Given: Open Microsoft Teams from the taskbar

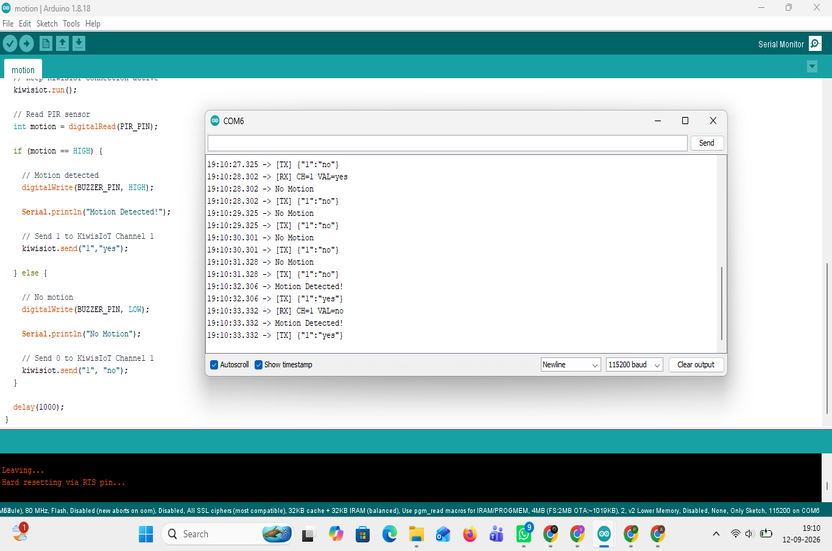Looking at the screenshot, I should (x=497, y=534).
